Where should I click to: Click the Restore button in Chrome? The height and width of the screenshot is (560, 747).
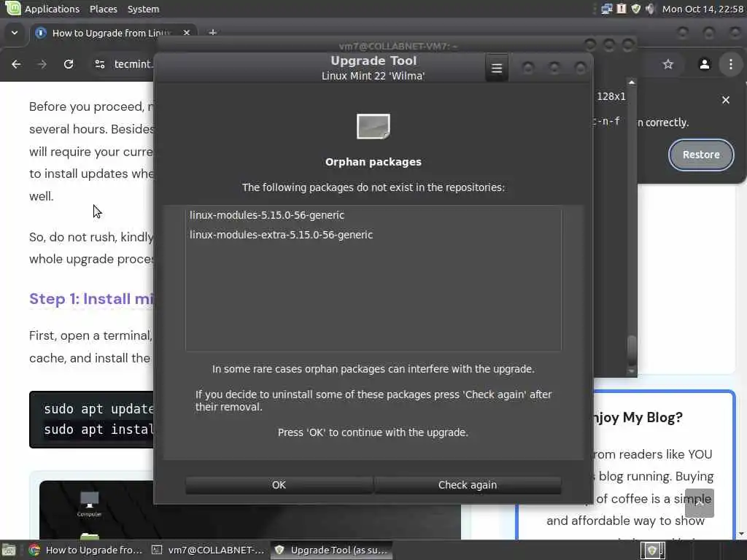click(701, 155)
